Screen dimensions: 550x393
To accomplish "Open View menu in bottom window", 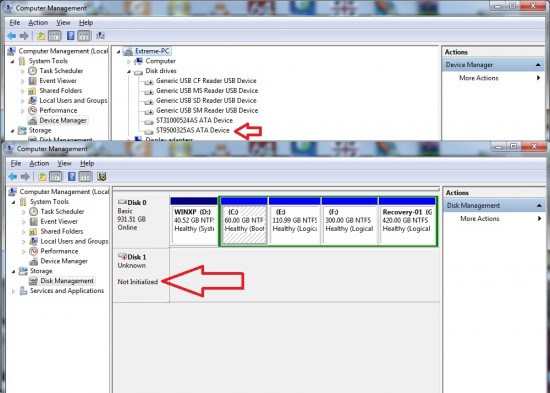I will coord(65,164).
